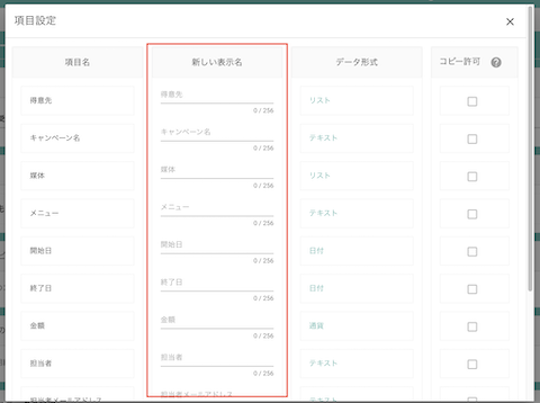Viewport: 540px width, 403px height.
Task: Open help icon next to コピー許可
Action: pyautogui.click(x=496, y=62)
